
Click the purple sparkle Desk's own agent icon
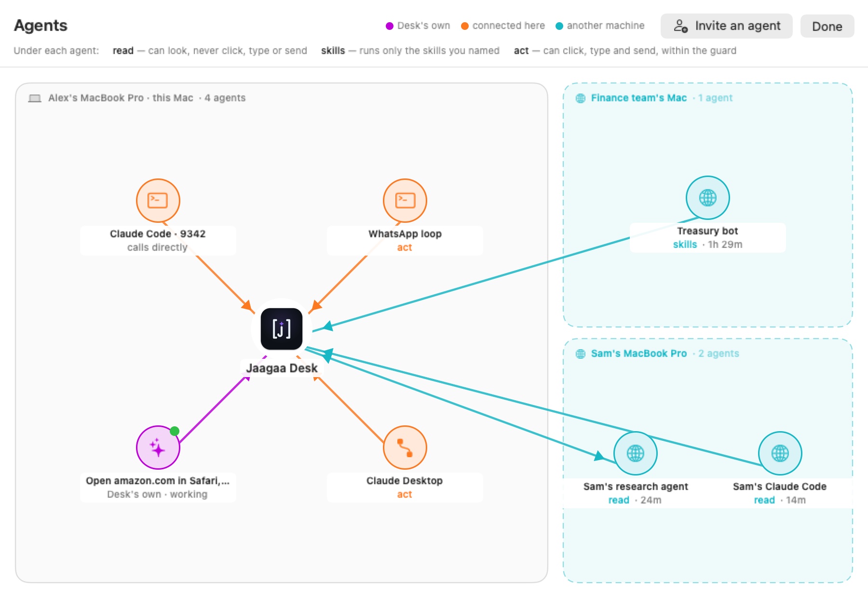pos(158,448)
